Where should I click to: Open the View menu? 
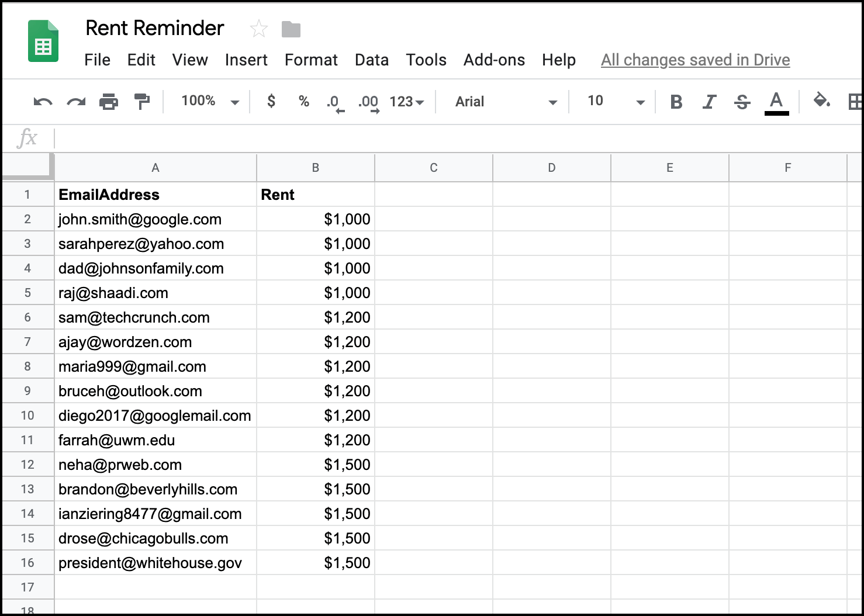click(x=190, y=60)
